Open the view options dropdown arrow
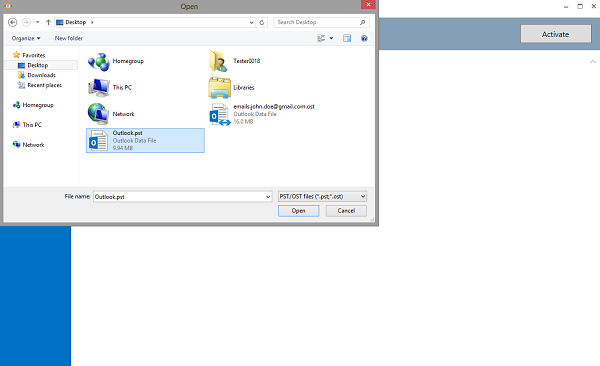The width and height of the screenshot is (600, 366). 331,38
